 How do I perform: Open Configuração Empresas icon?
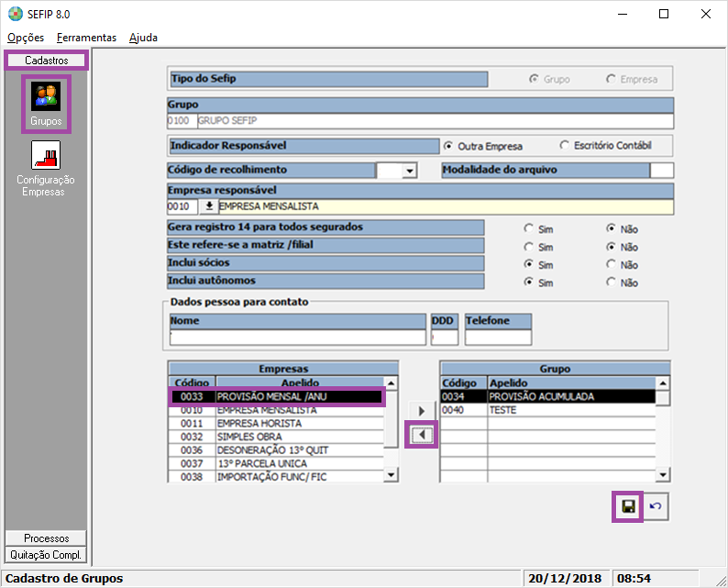click(x=46, y=169)
